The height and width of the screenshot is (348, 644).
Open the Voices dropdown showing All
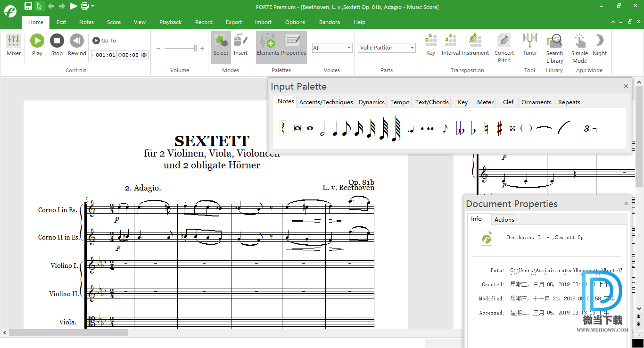click(332, 48)
